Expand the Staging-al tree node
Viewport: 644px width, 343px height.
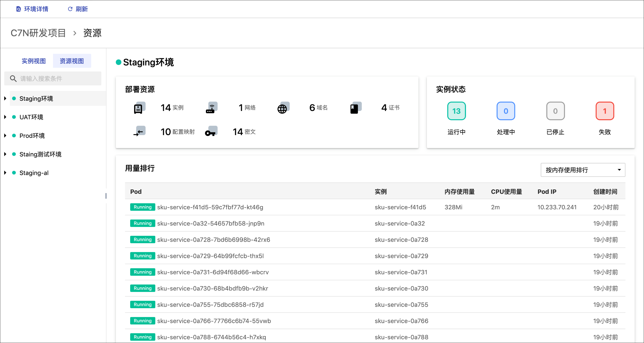click(x=5, y=173)
